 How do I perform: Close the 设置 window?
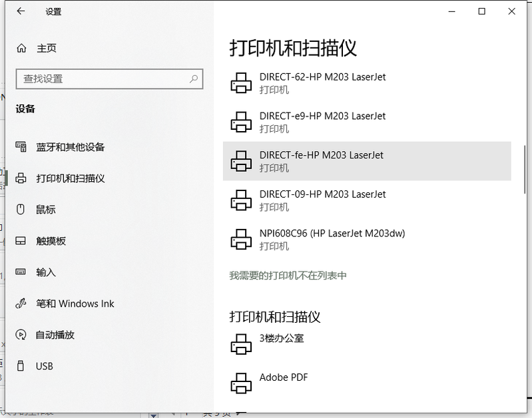511,11
